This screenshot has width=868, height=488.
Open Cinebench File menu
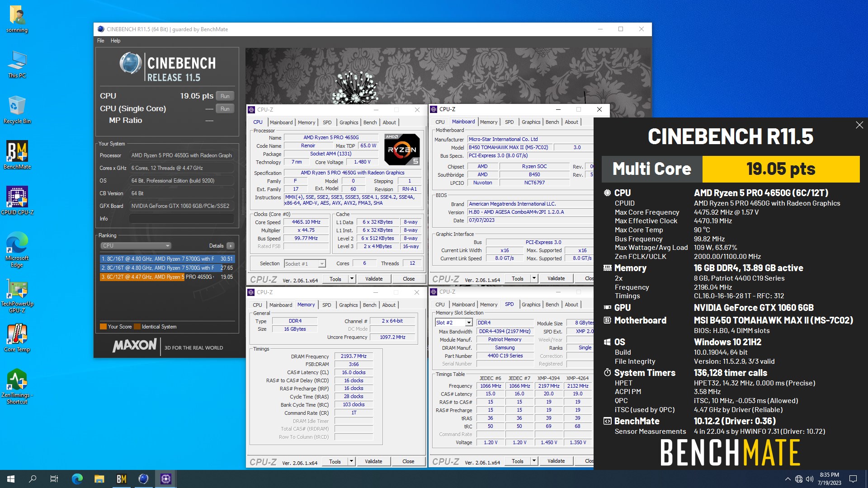point(100,41)
